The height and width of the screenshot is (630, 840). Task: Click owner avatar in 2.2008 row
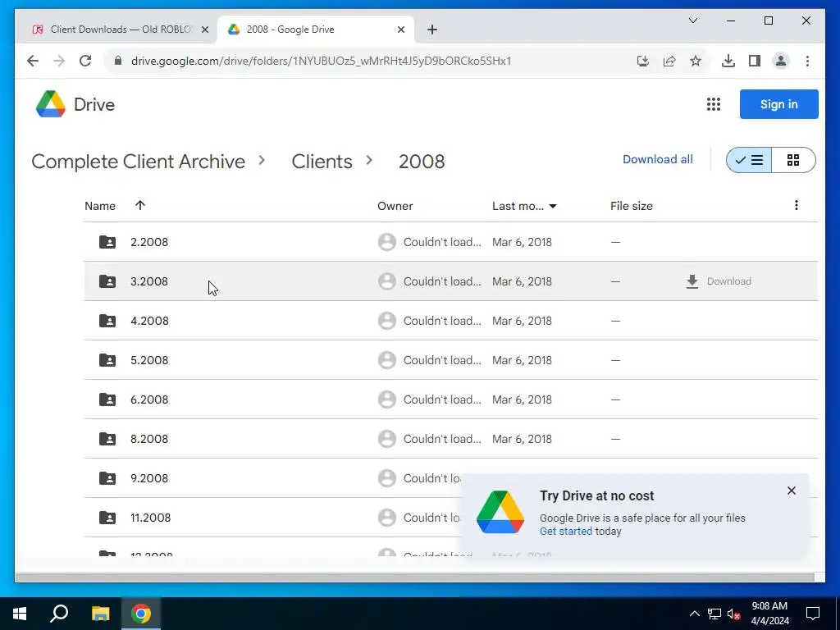pos(387,242)
